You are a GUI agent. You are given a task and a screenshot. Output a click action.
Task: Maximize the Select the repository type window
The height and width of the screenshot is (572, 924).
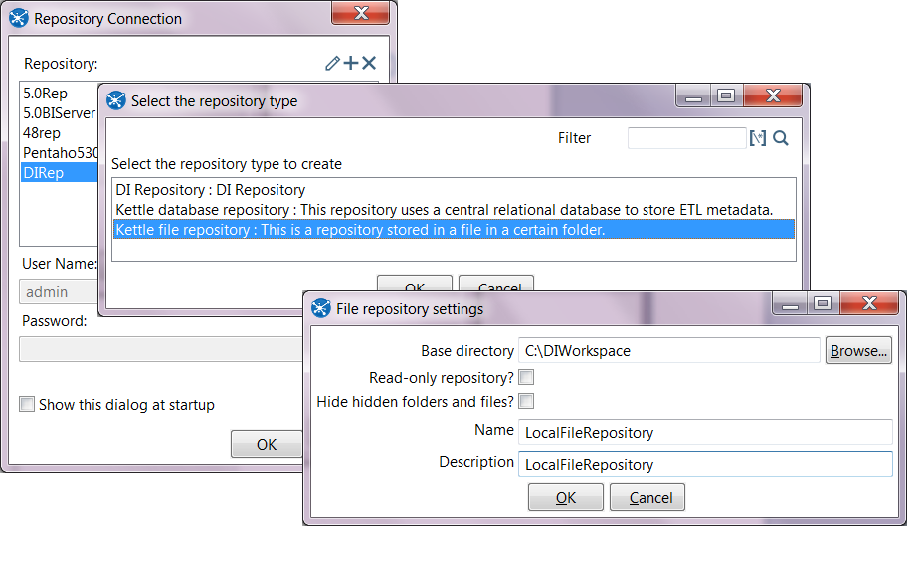click(727, 96)
